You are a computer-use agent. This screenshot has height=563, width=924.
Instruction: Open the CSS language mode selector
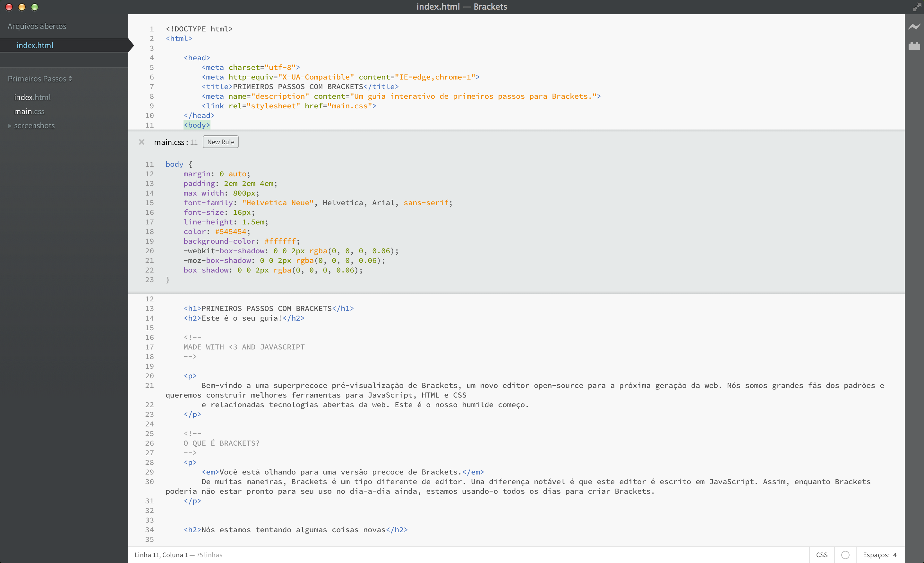(x=821, y=555)
